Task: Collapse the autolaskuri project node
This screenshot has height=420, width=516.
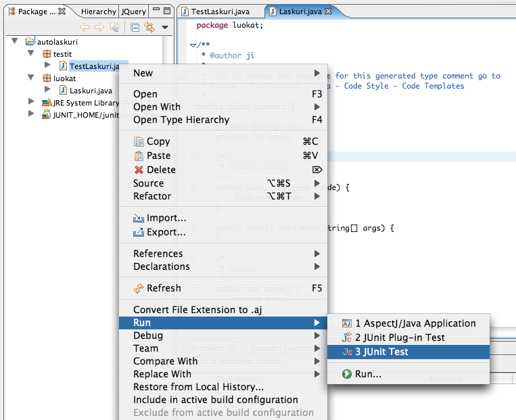Action: click(15, 41)
